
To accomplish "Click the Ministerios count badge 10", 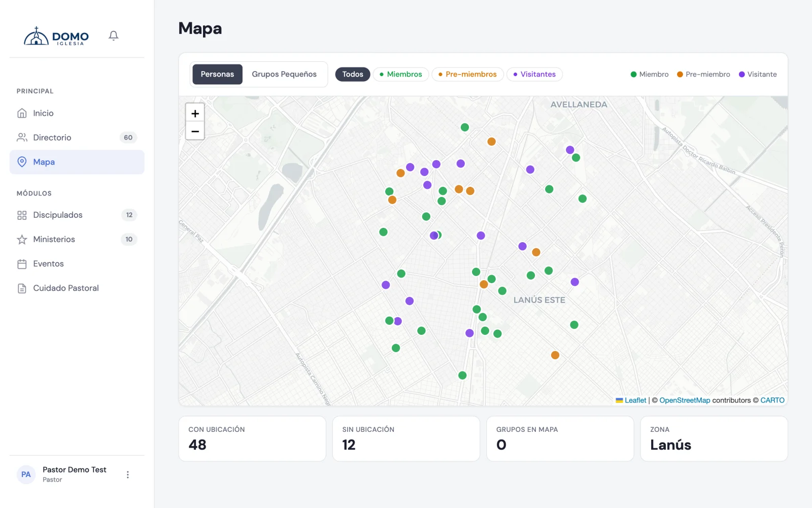I will coord(129,240).
